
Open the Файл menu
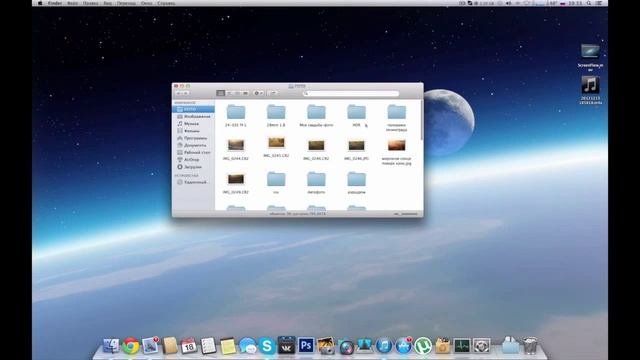pyautogui.click(x=72, y=3)
